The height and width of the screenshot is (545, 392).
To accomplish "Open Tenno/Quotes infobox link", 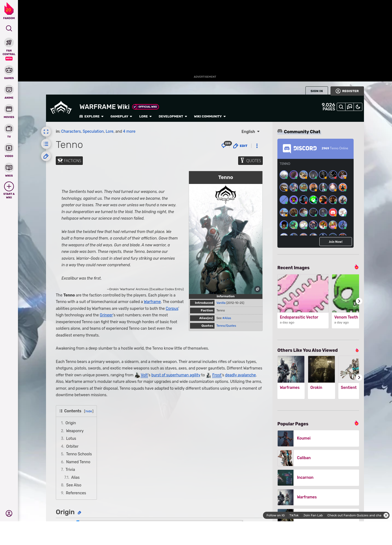I will (226, 326).
